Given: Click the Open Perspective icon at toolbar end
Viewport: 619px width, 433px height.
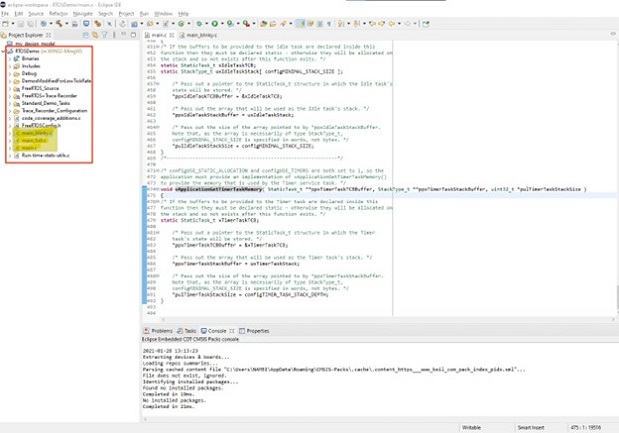Looking at the screenshot, I should point(426,24).
